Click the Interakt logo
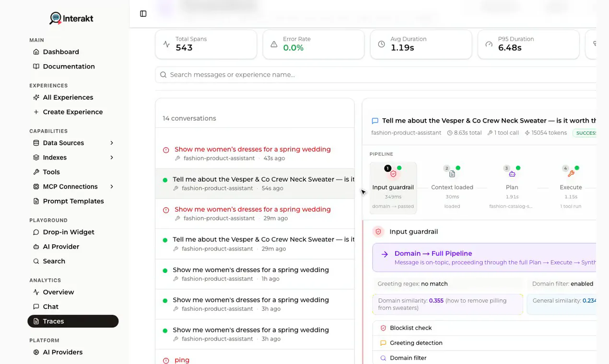 point(71,19)
